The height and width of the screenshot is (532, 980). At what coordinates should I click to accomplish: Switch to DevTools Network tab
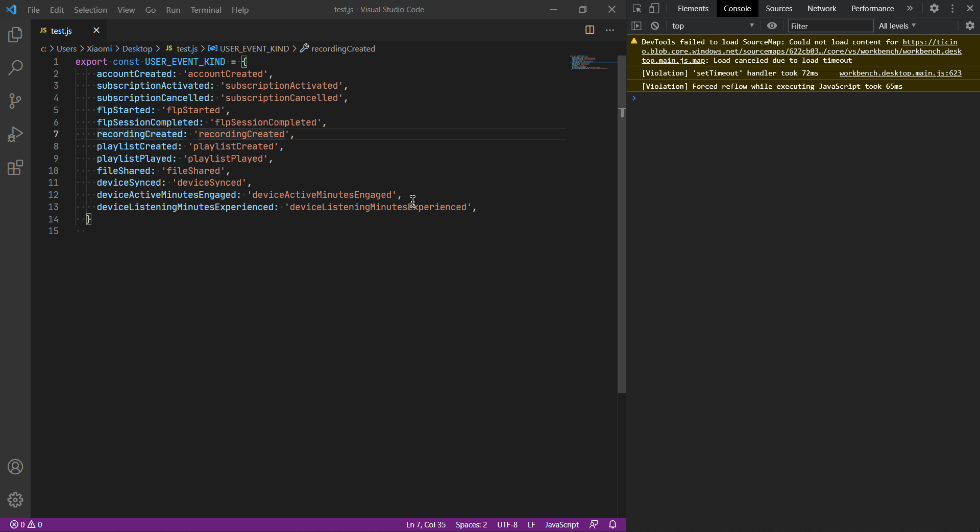[821, 9]
